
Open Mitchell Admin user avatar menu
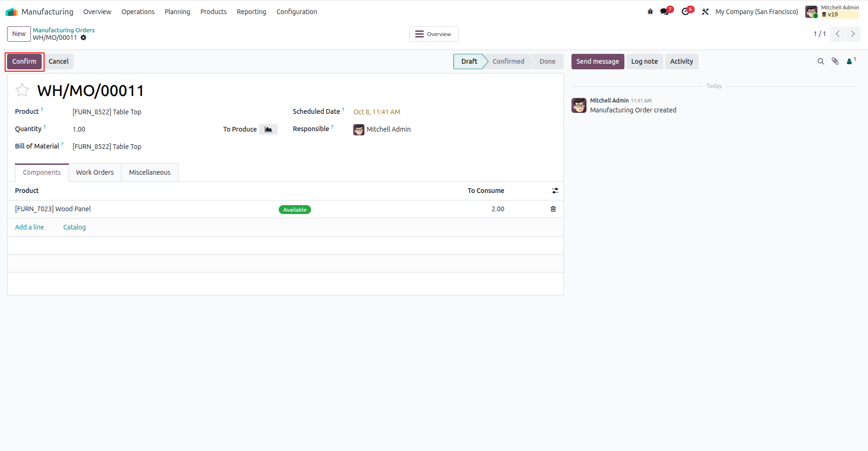pyautogui.click(x=811, y=12)
